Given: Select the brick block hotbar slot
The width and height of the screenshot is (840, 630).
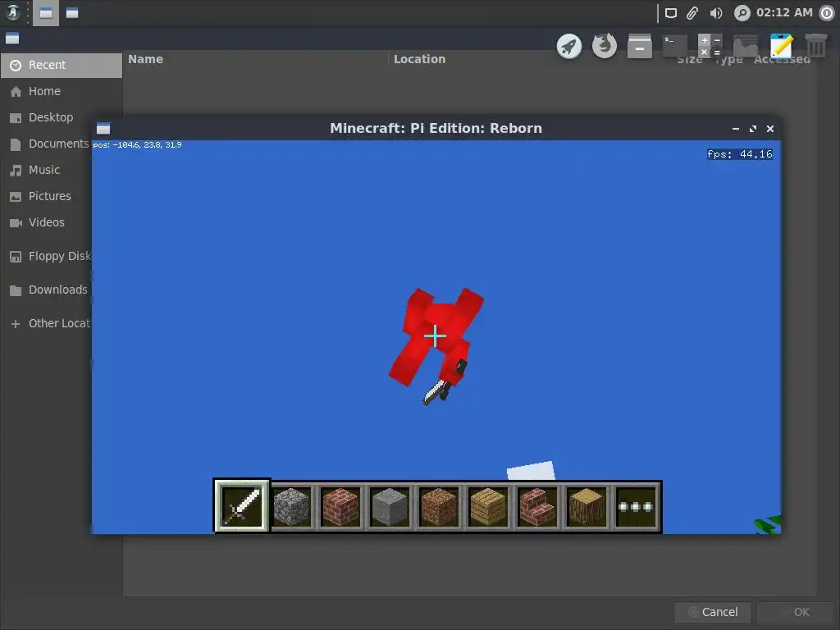Looking at the screenshot, I should 340,506.
